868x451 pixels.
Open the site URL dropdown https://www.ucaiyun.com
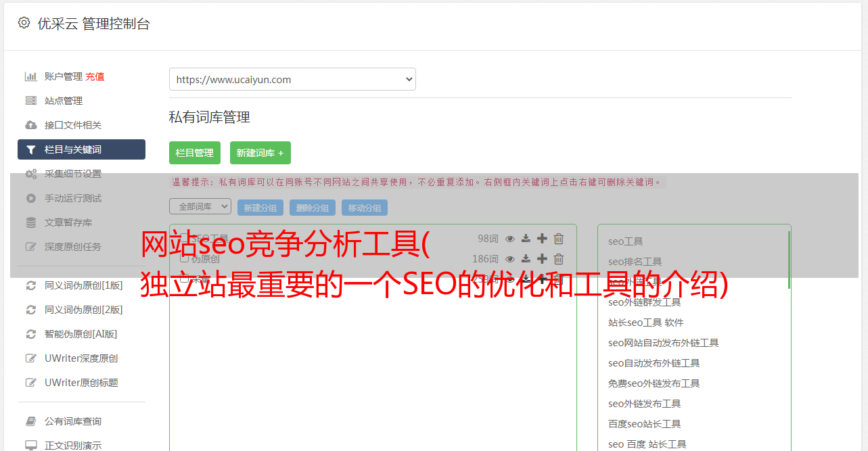point(292,79)
